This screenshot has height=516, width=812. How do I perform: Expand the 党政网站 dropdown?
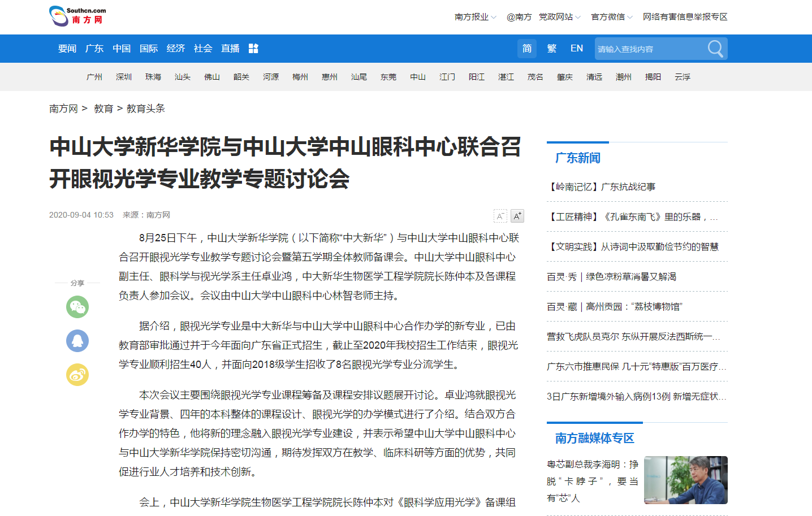pyautogui.click(x=559, y=17)
